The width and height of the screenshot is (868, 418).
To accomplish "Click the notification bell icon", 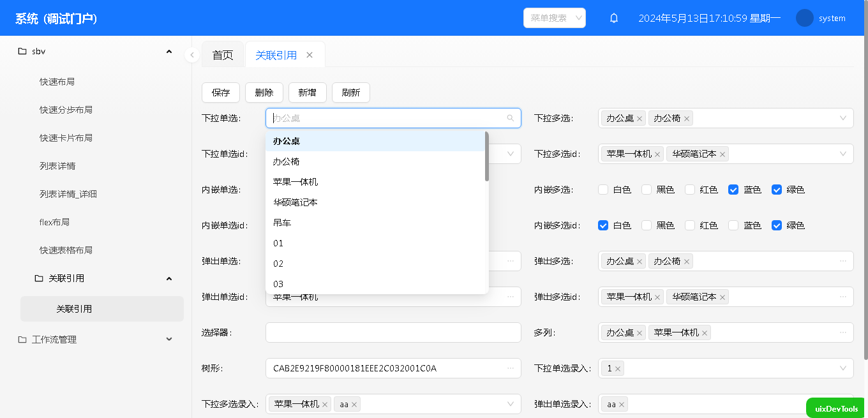I will coord(614,19).
